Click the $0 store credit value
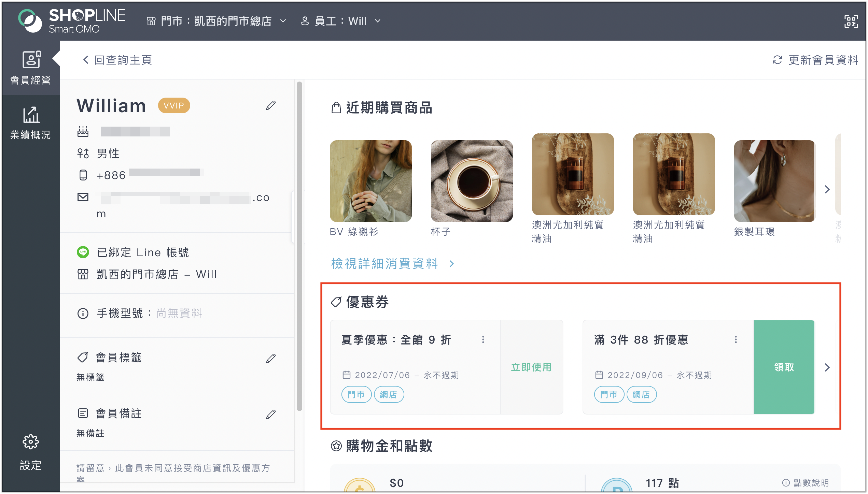Image resolution: width=868 pixels, height=494 pixels. [x=396, y=483]
